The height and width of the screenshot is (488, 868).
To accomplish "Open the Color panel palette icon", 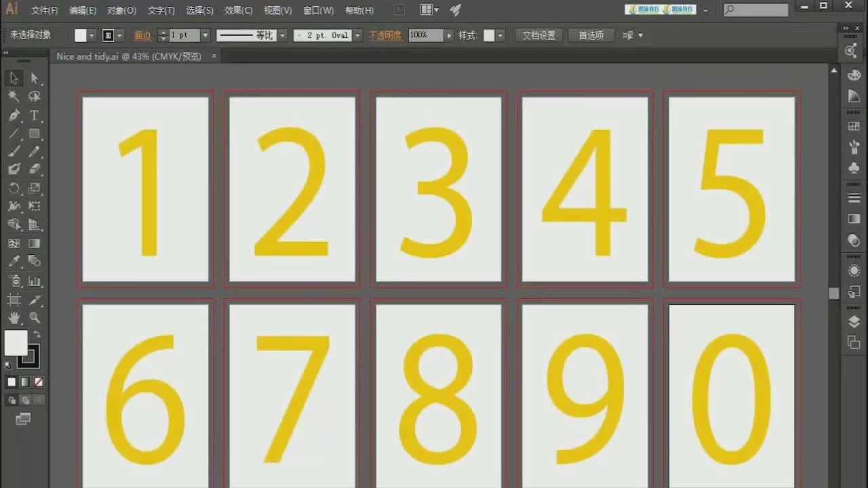I will tap(854, 76).
